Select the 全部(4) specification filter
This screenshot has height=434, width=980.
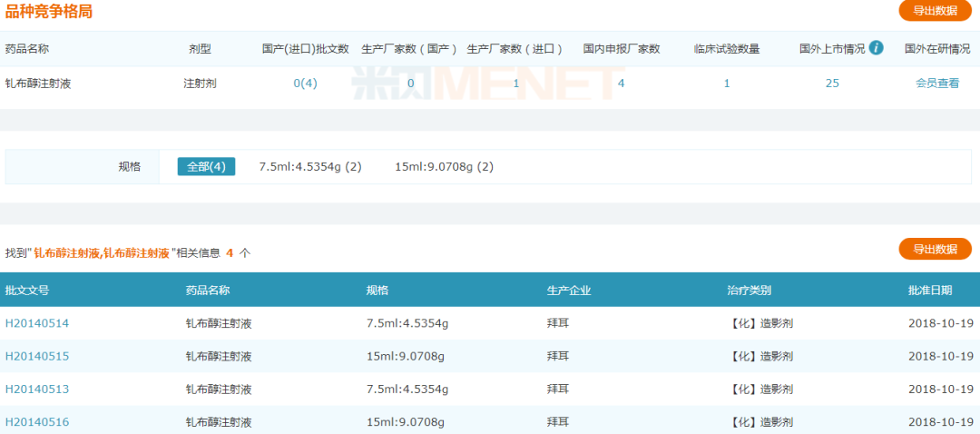[x=206, y=167]
